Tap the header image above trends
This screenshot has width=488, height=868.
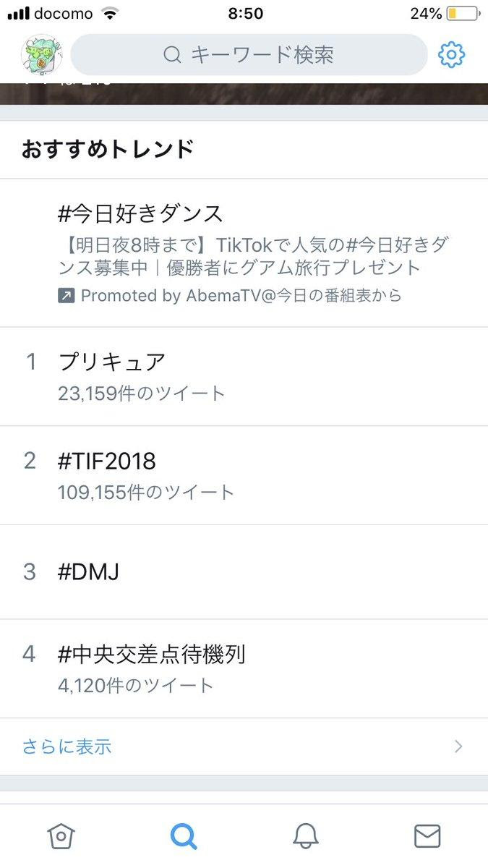click(244, 94)
